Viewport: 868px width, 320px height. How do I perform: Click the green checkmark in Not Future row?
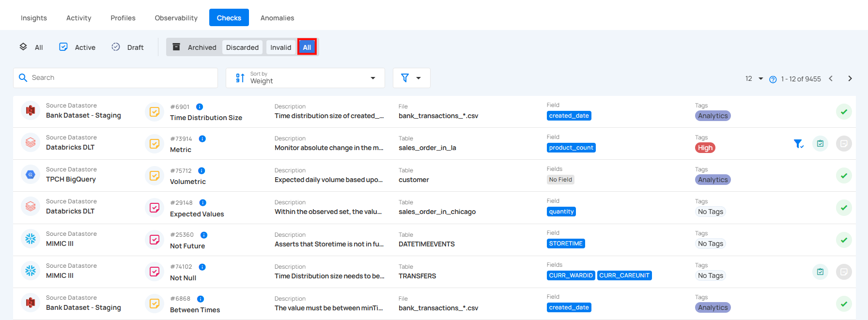844,240
